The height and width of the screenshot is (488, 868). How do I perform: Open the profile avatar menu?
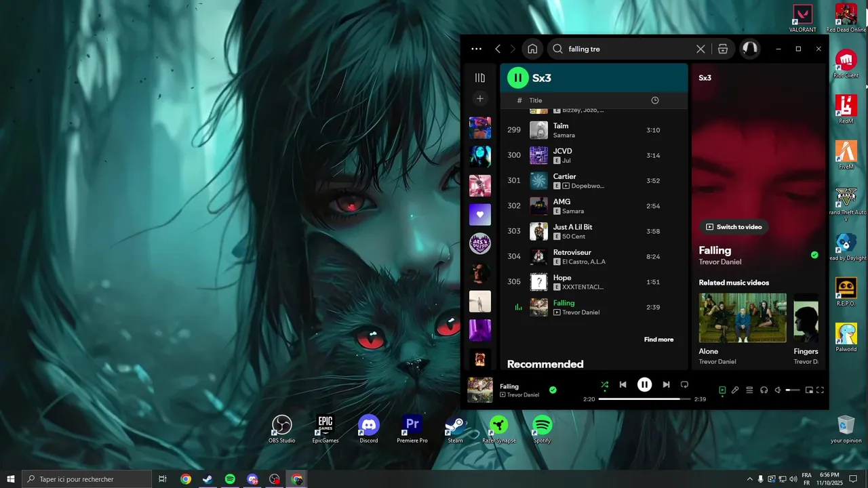click(749, 49)
